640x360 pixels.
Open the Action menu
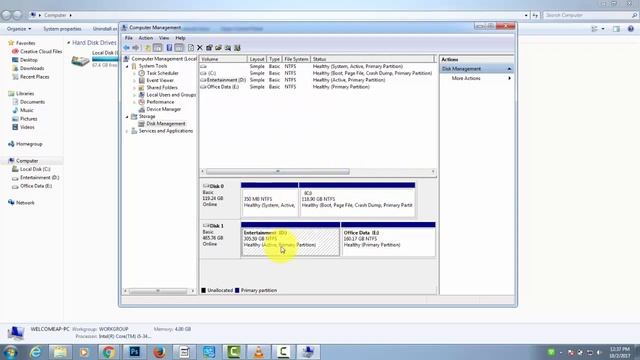coord(146,38)
